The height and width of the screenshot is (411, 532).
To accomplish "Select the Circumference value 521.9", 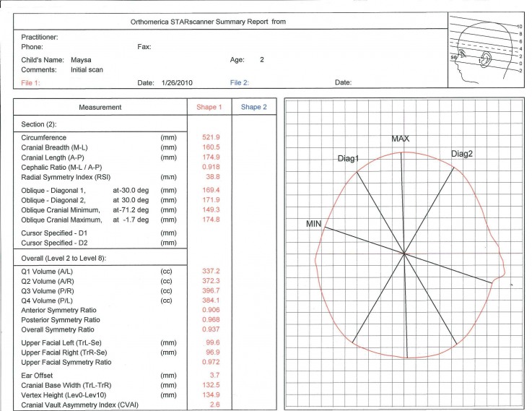I will pos(211,137).
